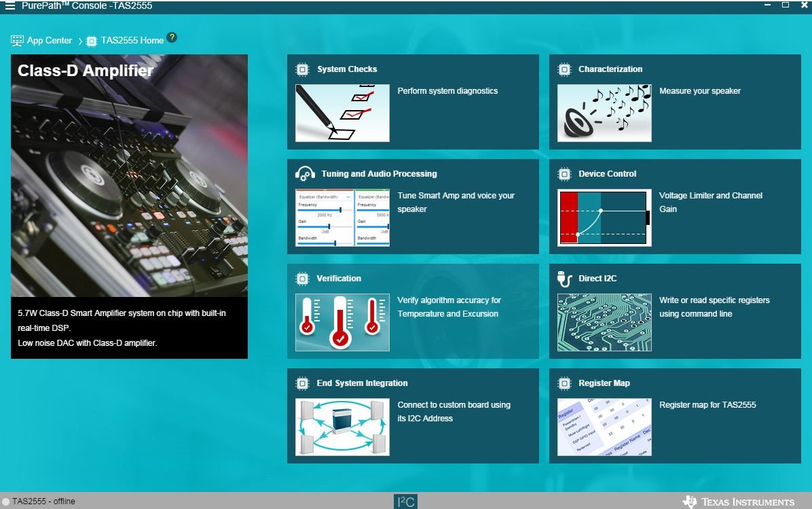
Task: Click Tuning and Audio Processing headset icon
Action: coord(305,174)
